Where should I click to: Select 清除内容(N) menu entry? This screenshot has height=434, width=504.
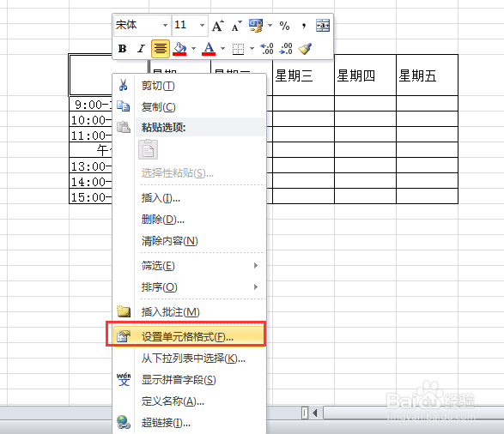189,241
